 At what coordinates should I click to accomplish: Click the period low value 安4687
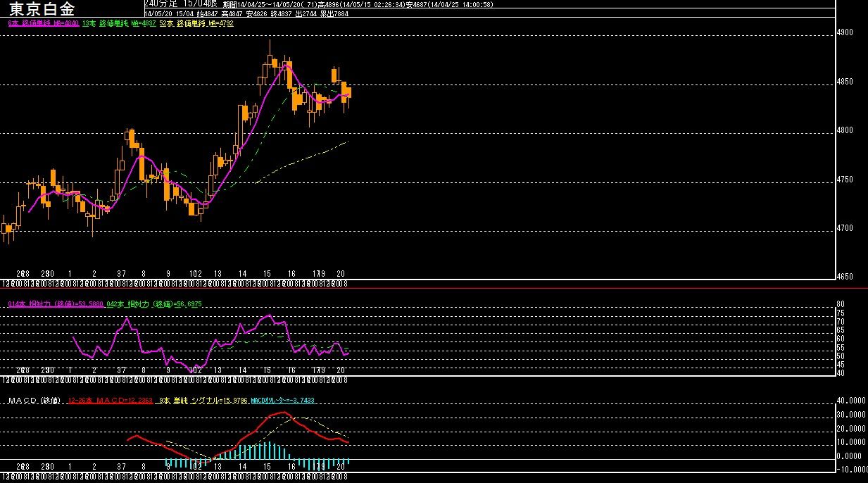tap(417, 4)
